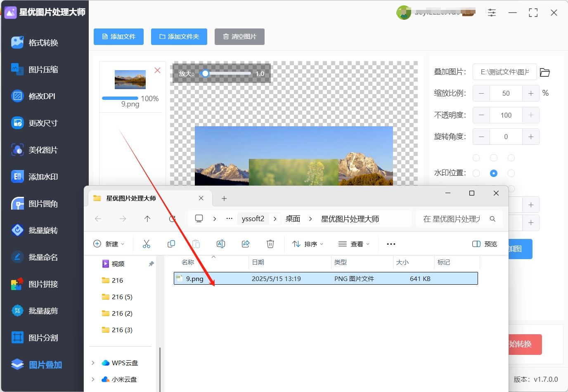Click the search magnifier in Explorer
Image resolution: width=568 pixels, height=392 pixels.
point(492,219)
